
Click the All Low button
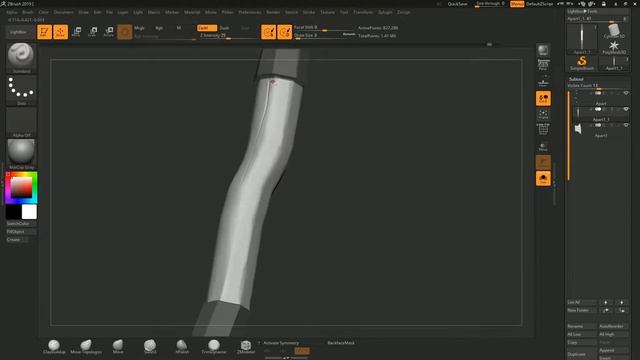(582, 334)
